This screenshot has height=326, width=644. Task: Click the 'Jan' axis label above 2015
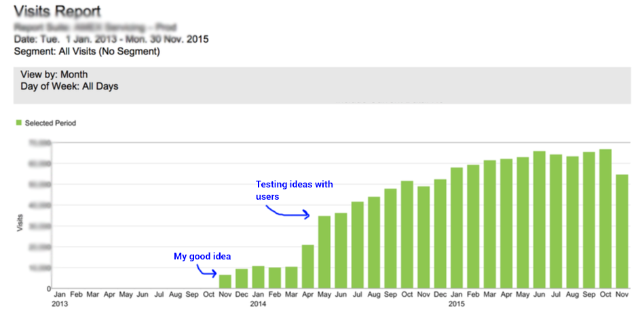(x=457, y=294)
